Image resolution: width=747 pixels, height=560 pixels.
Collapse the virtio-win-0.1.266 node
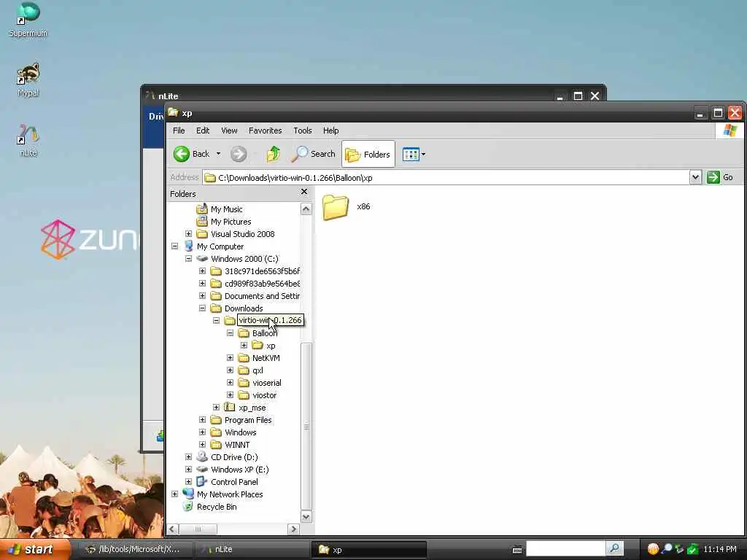pyautogui.click(x=216, y=321)
